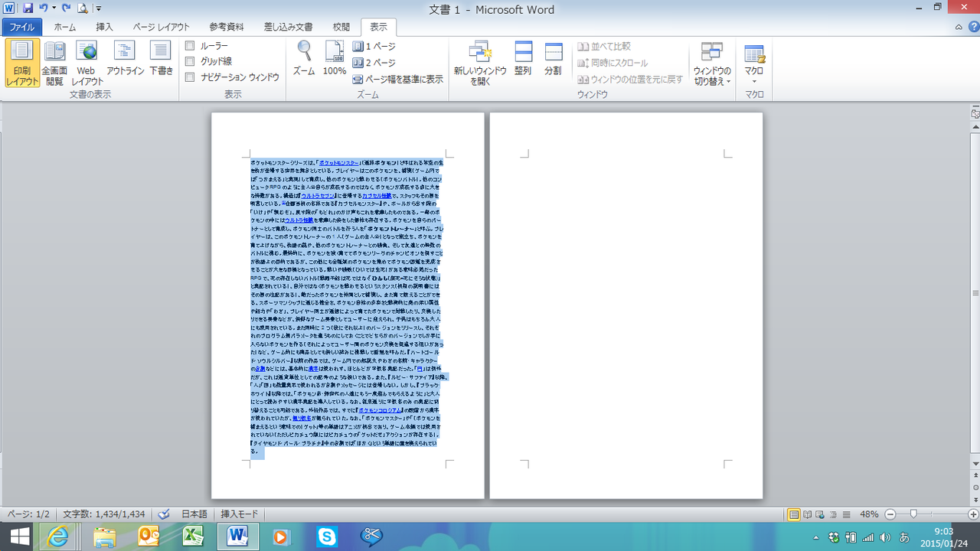Fit page width (ページ幅を基準に表示)
Image resolution: width=980 pixels, height=551 pixels.
coord(398,79)
